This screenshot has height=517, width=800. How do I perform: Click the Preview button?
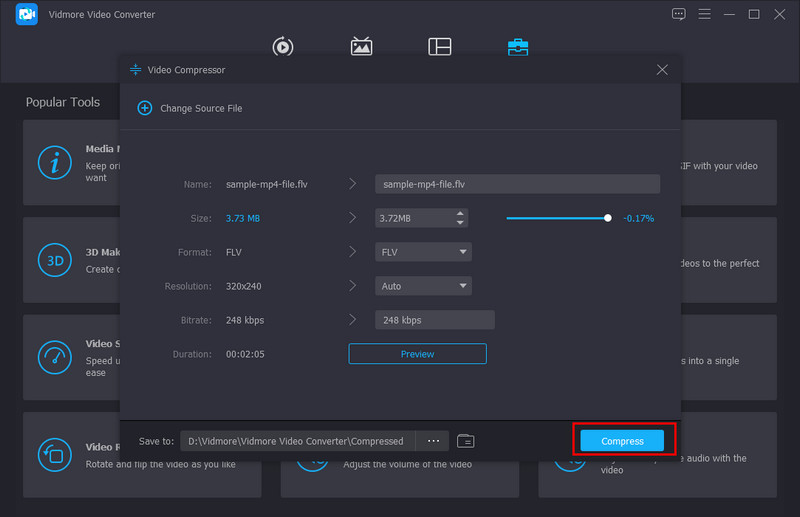[417, 354]
